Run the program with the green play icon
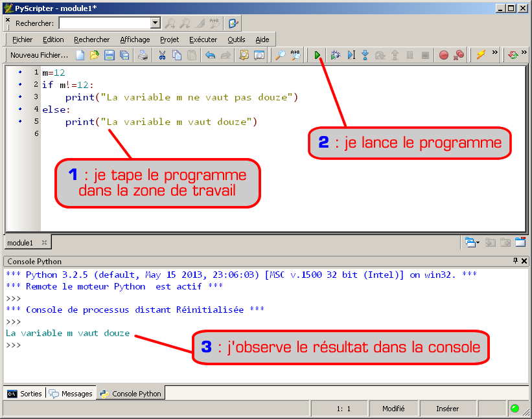 (x=318, y=56)
